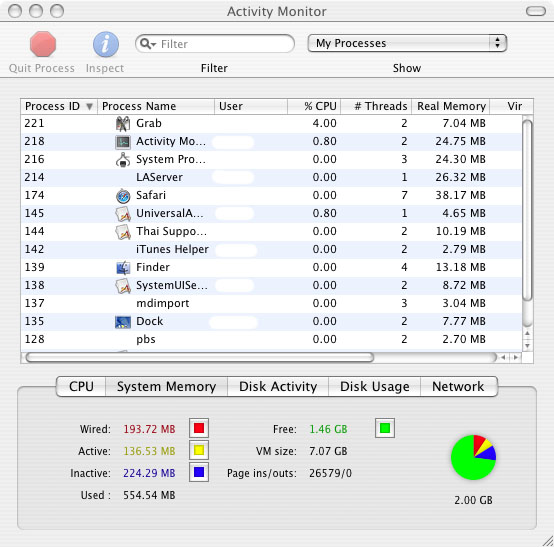Click the toolbar toggle pill button
This screenshot has width=554, height=547.
(536, 11)
